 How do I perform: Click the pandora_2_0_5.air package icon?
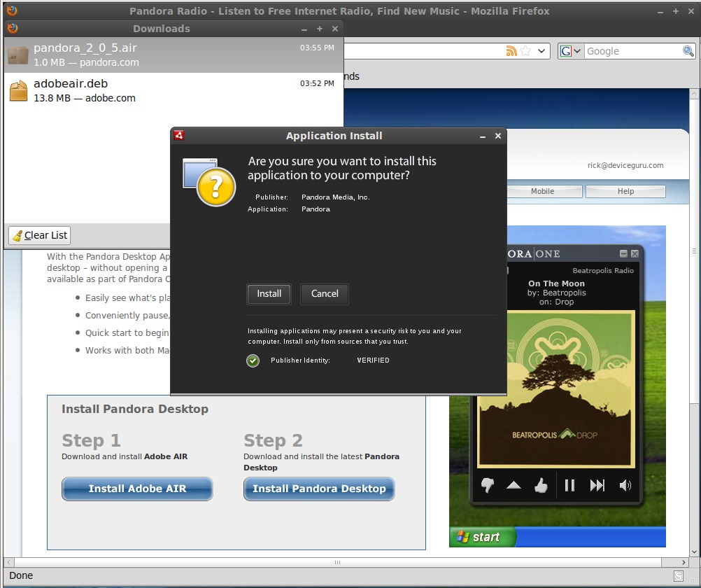[x=18, y=55]
